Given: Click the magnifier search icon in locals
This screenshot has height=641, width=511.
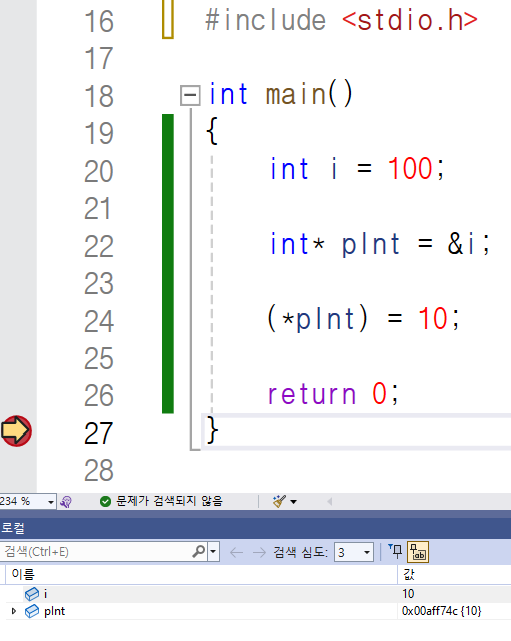Looking at the screenshot, I should tap(199, 551).
